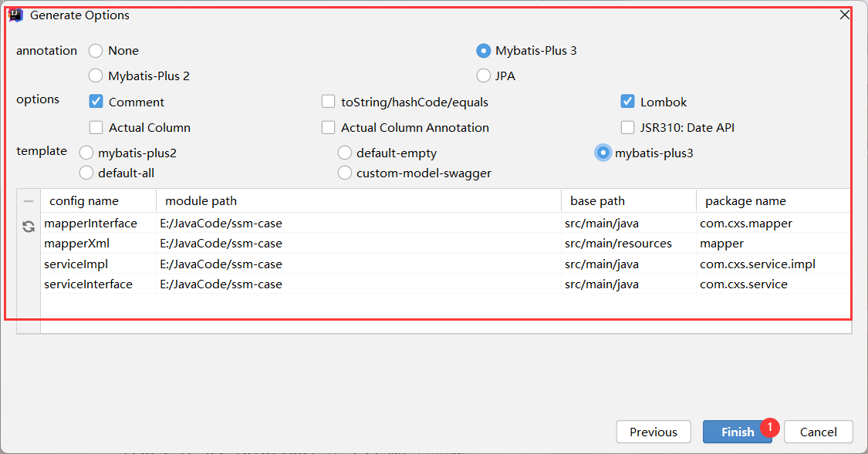Click the module path column header
Screen dimensions: 868x454
point(359,200)
